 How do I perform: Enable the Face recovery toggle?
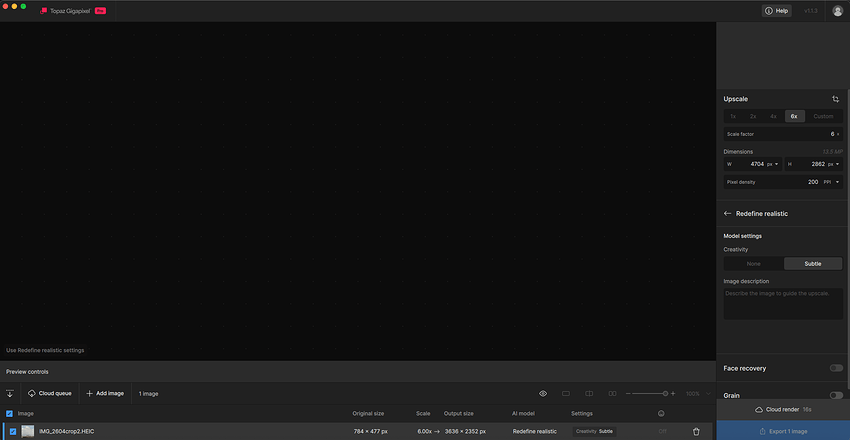point(835,368)
